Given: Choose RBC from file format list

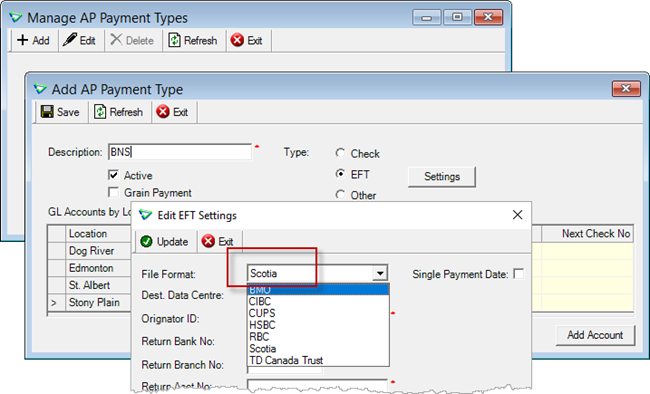Looking at the screenshot, I should [318, 336].
